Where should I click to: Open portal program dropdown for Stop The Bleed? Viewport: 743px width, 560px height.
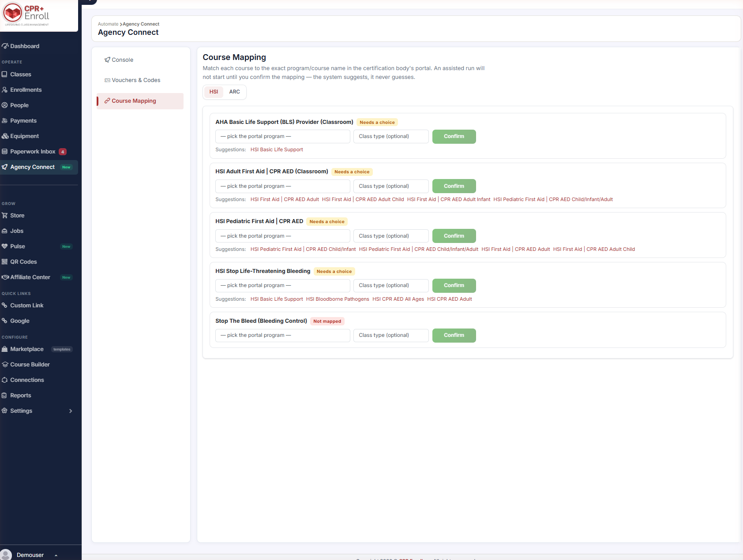pos(283,336)
